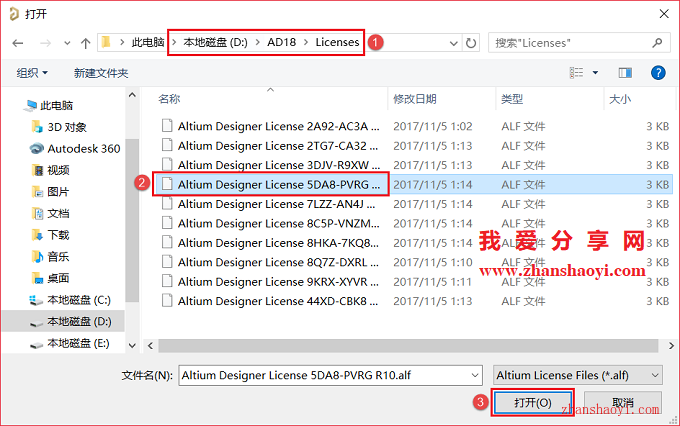Sort by 修改日期 column header
The width and height of the screenshot is (680, 426).
point(415,99)
